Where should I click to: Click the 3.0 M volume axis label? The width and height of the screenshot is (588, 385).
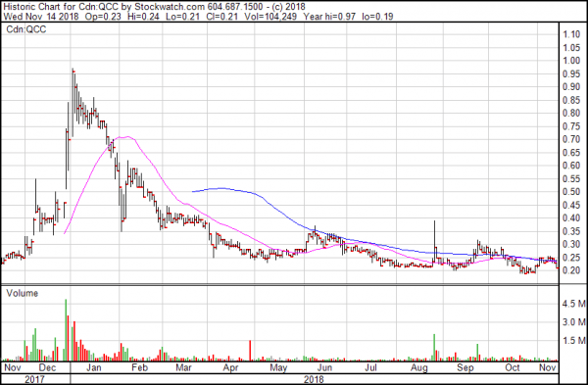point(573,322)
